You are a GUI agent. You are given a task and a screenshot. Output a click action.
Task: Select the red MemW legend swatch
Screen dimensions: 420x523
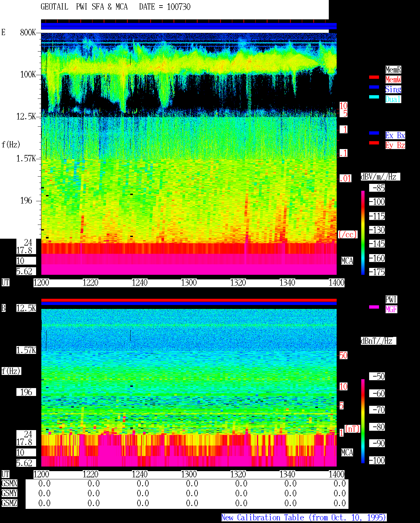point(374,77)
